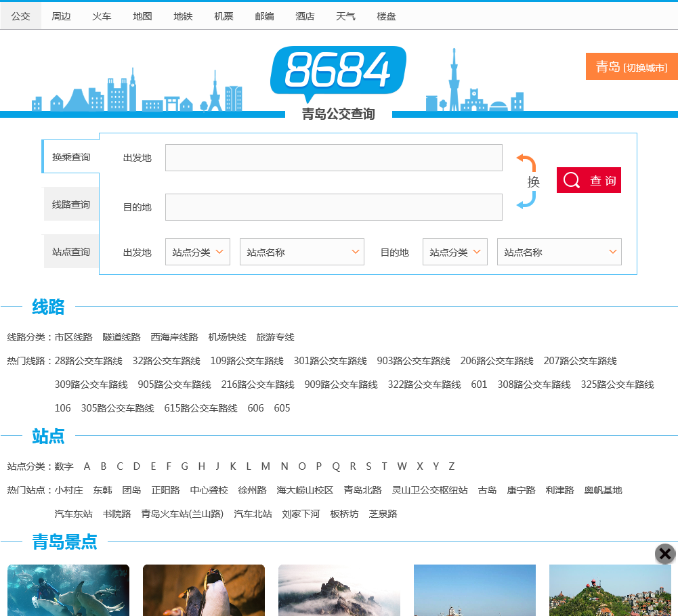Open the 隧道线路 category link

point(121,337)
